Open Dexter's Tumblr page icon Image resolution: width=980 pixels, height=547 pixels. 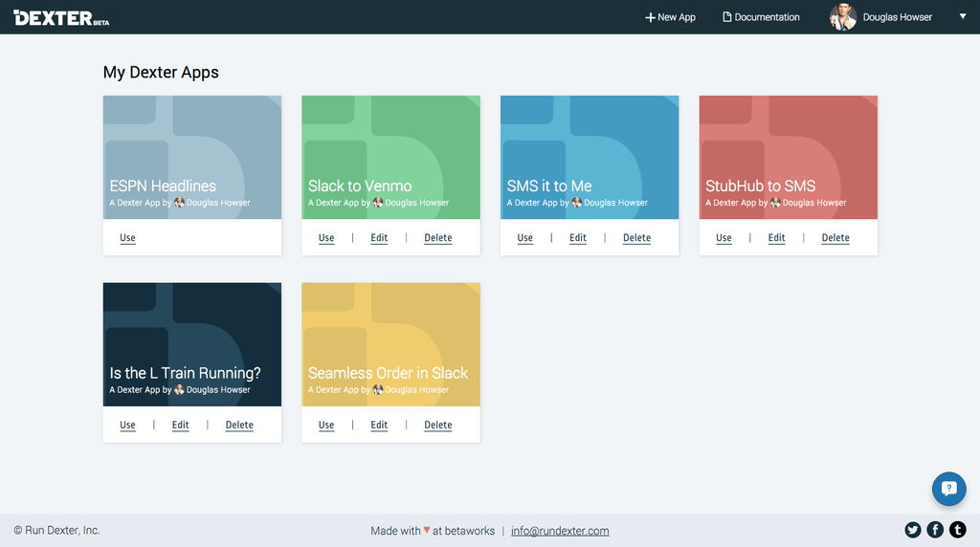click(x=957, y=530)
